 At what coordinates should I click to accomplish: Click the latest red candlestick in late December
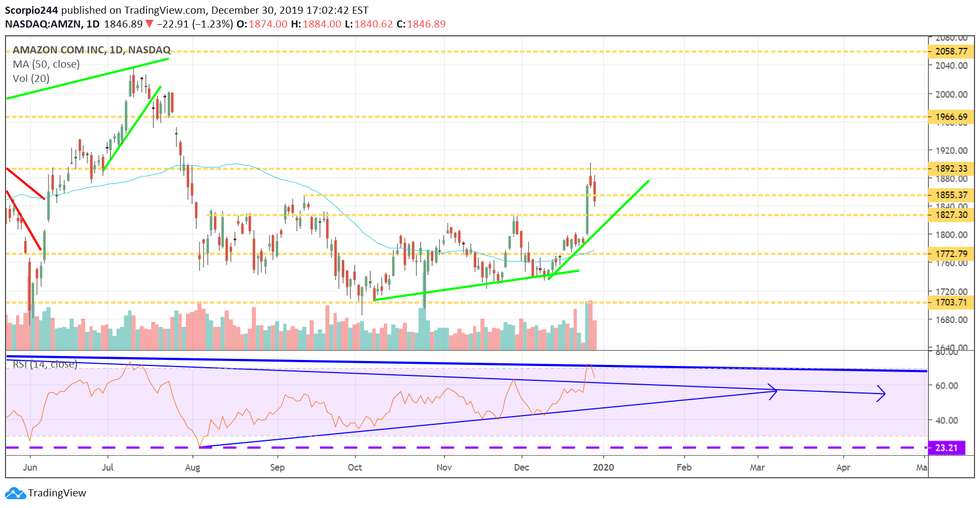point(594,190)
